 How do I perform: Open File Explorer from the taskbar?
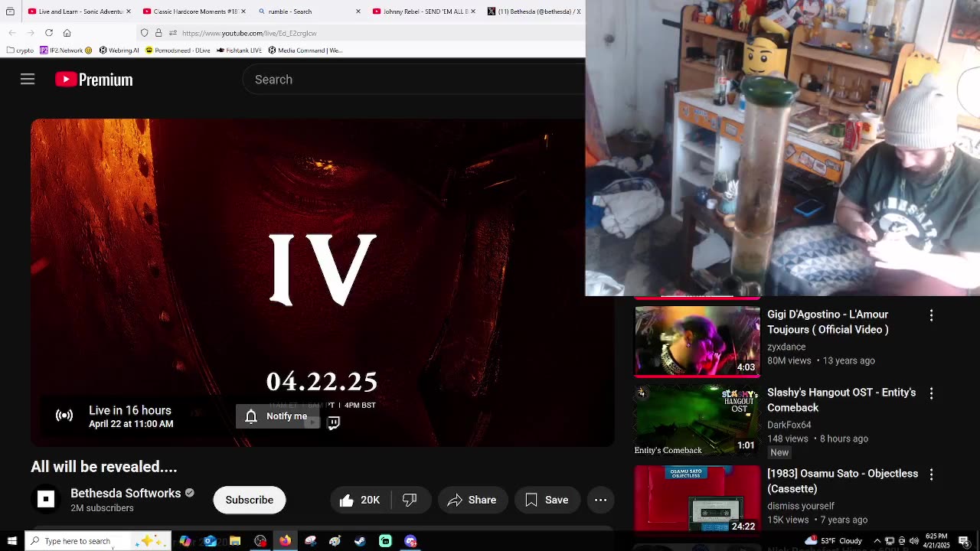pos(235,541)
